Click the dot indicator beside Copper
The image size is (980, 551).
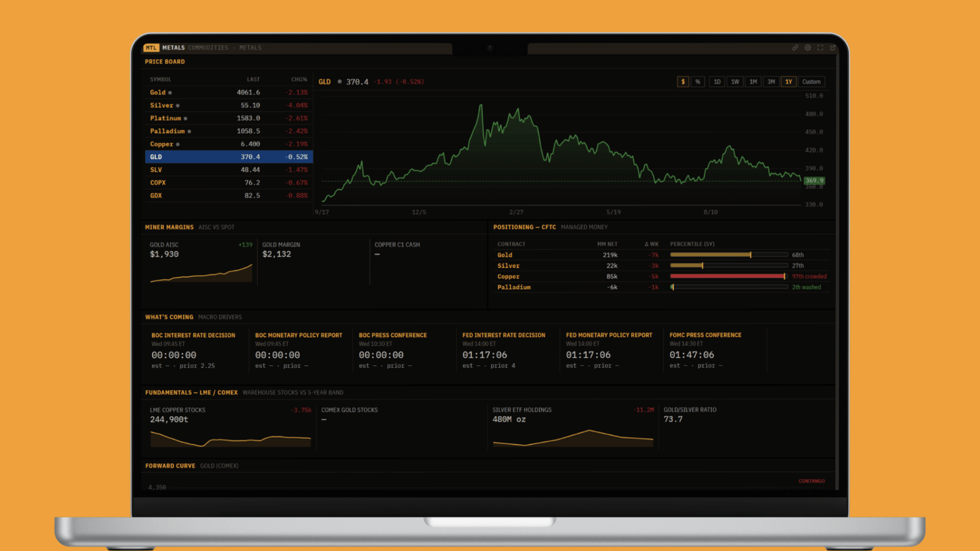pyautogui.click(x=178, y=144)
